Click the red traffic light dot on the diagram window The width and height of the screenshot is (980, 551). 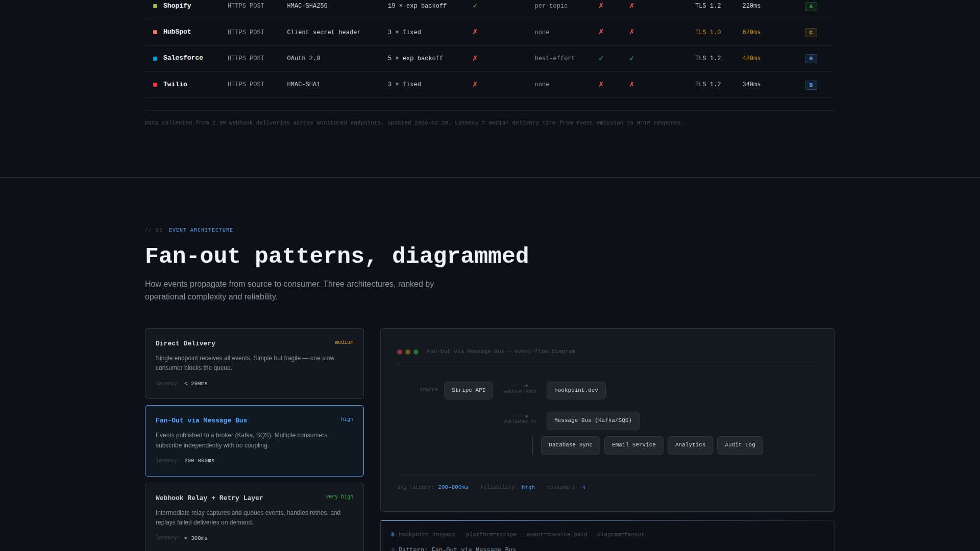pyautogui.click(x=400, y=352)
